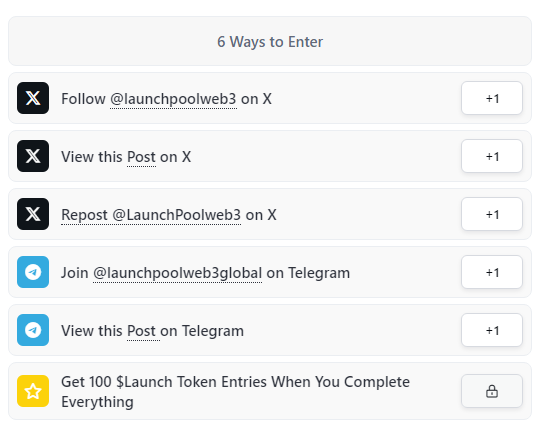
Task: Open the @launchpoolweb3global Telegram link
Action: point(177,273)
